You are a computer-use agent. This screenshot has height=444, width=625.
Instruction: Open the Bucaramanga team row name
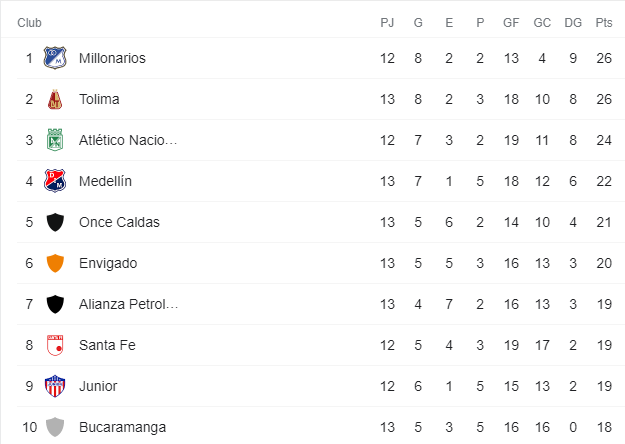pyautogui.click(x=122, y=427)
